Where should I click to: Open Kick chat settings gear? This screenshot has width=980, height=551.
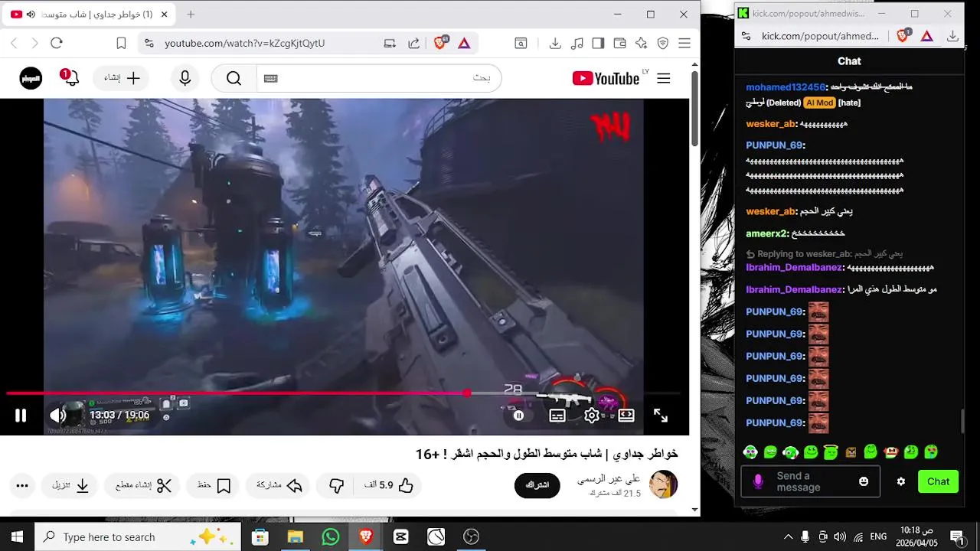pyautogui.click(x=901, y=481)
